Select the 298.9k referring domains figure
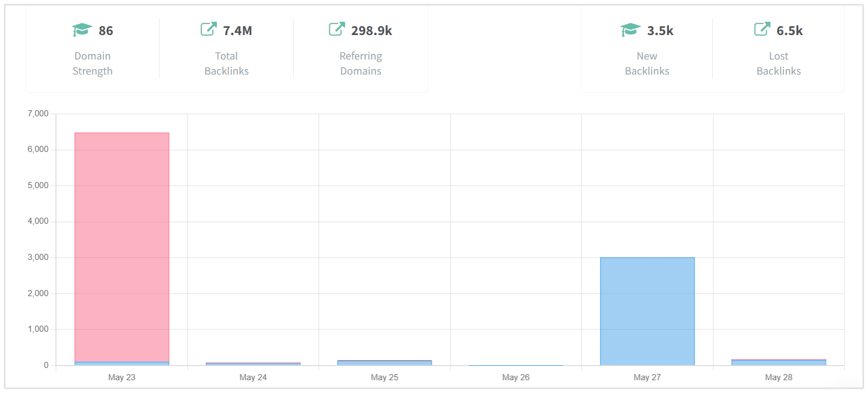The image size is (868, 393). 371,31
